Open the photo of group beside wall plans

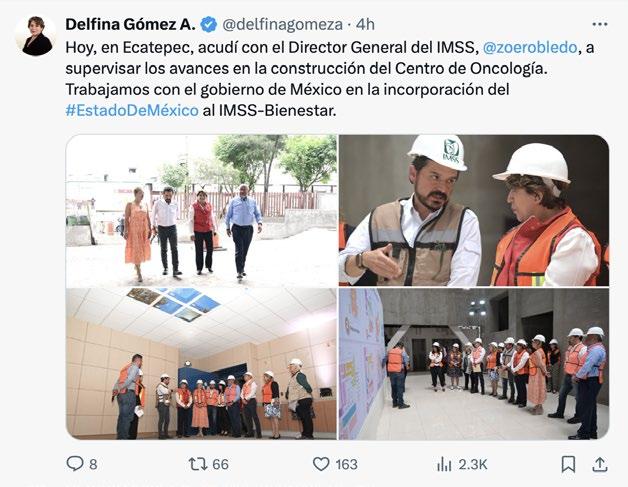pyautogui.click(x=474, y=364)
